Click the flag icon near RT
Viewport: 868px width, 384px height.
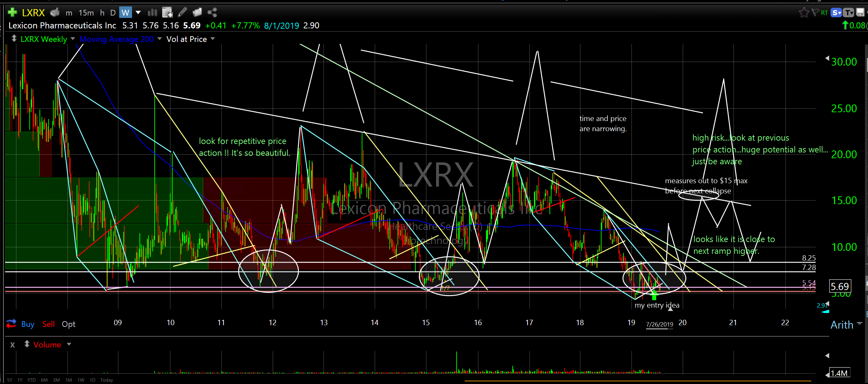coord(815,13)
